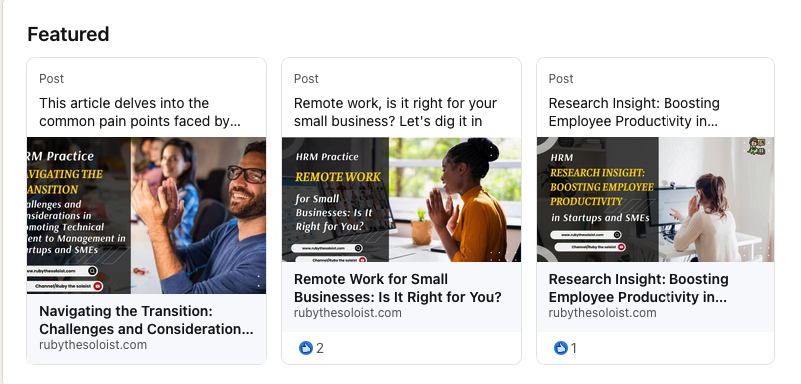
Task: Click the YouTube icon in Research Insight thumbnail
Action: coord(622,247)
